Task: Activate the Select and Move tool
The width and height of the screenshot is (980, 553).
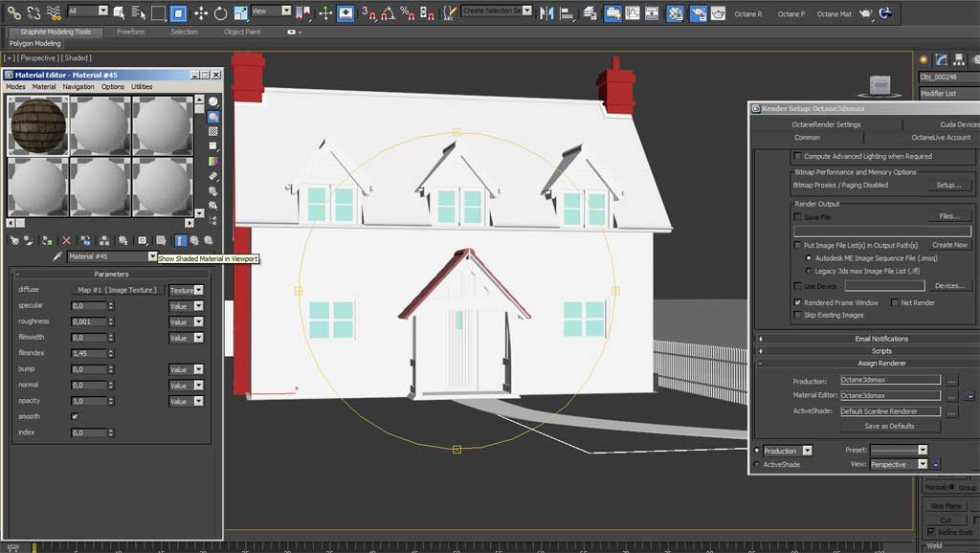Action: pos(201,12)
